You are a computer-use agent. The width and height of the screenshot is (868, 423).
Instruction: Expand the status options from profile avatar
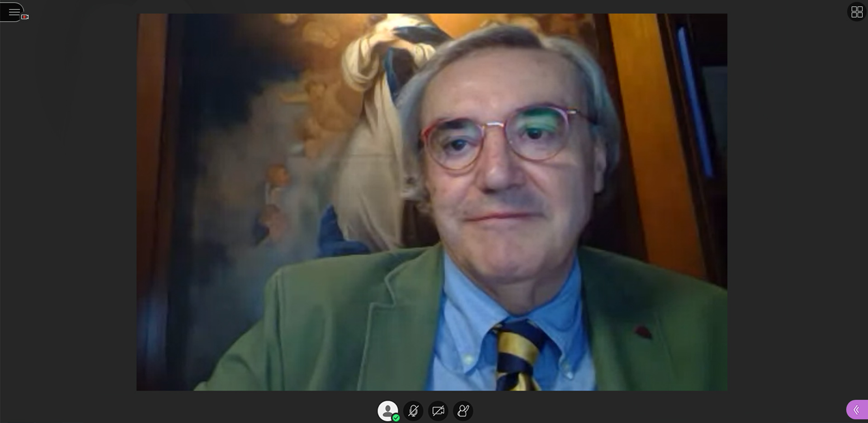coord(388,411)
